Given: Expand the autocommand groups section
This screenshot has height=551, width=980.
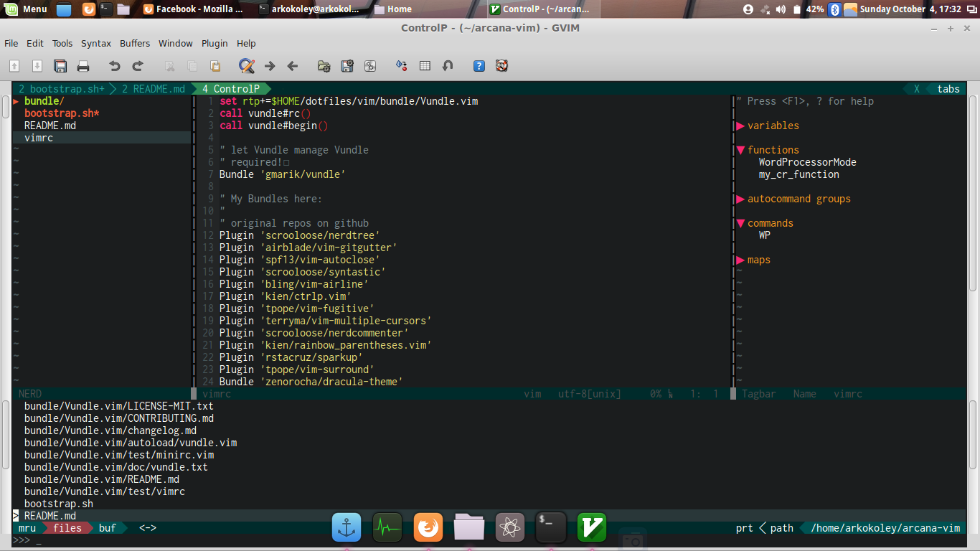Looking at the screenshot, I should tap(740, 199).
